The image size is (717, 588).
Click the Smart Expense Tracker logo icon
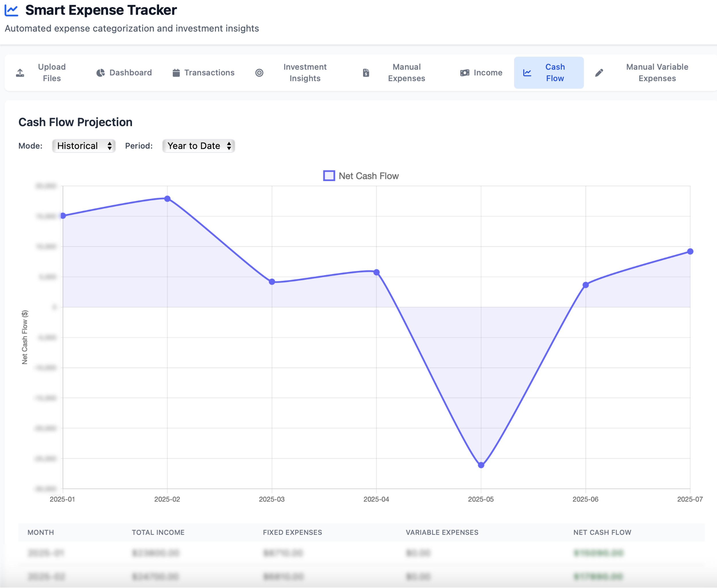(x=11, y=11)
